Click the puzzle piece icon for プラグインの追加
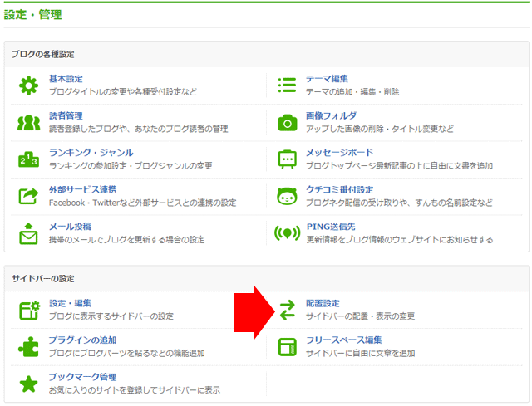Screen dimensions: 532x406 pyautogui.click(x=29, y=346)
